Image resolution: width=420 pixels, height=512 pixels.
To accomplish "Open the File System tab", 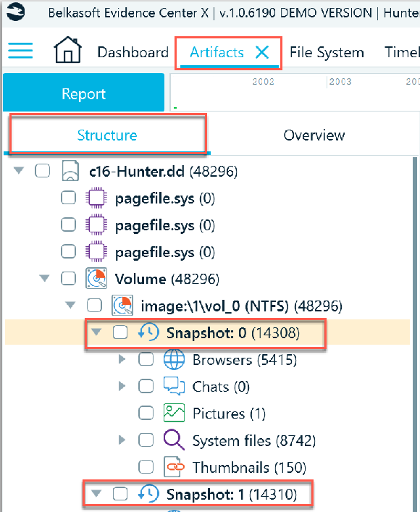I will 327,52.
